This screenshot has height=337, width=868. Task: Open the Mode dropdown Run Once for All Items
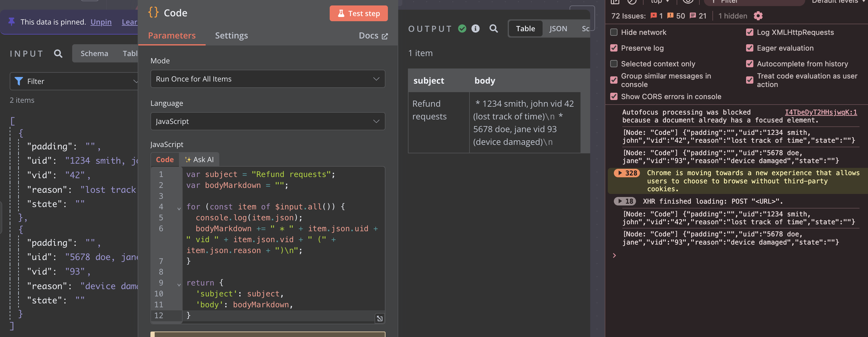click(x=267, y=79)
